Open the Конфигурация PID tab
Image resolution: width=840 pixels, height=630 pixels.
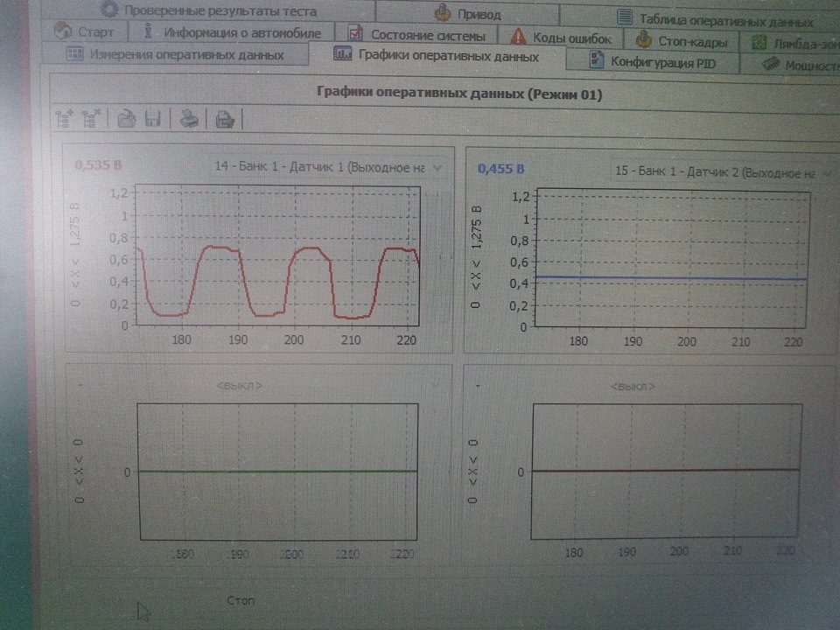pyautogui.click(x=653, y=61)
